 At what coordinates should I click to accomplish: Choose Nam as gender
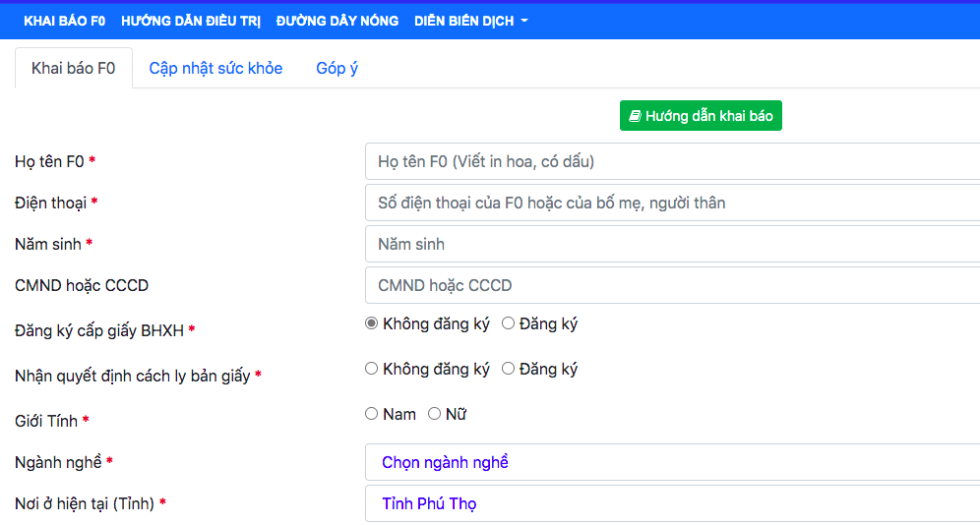coord(371,414)
